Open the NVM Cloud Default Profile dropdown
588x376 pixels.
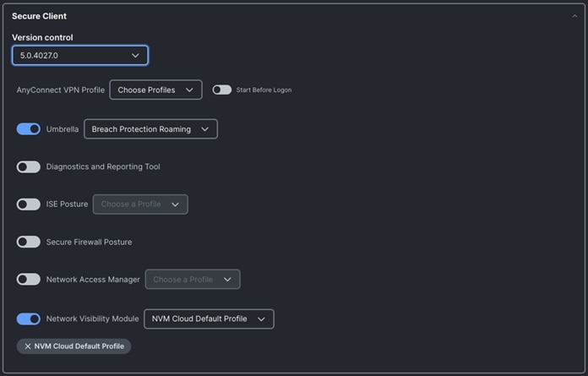point(209,319)
